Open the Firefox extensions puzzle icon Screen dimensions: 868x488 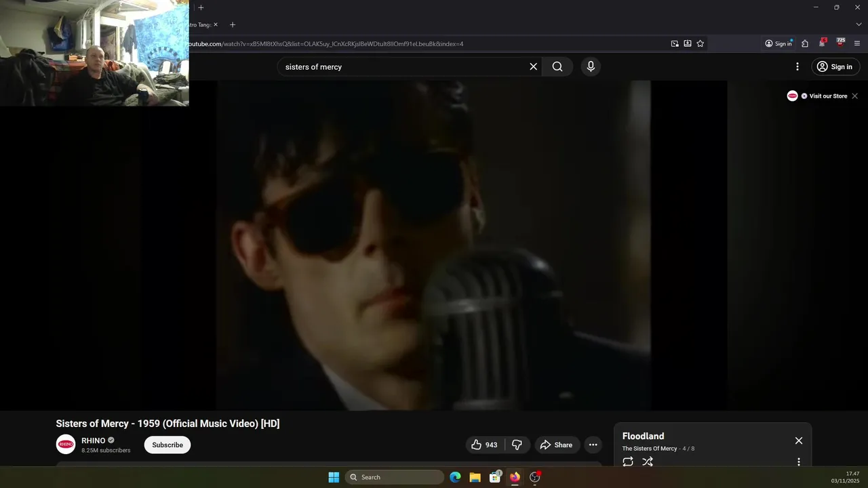click(x=805, y=43)
